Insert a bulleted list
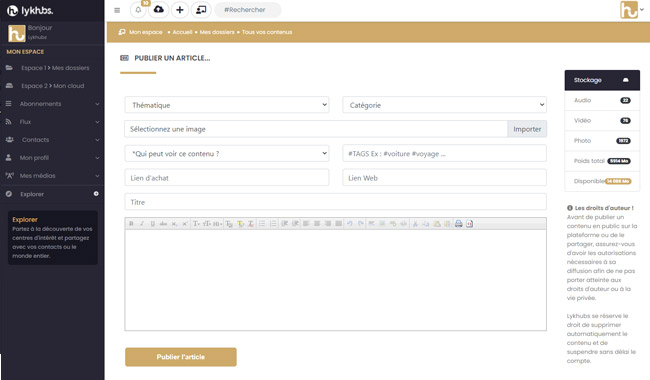Image resolution: width=650 pixels, height=380 pixels. tap(262, 224)
